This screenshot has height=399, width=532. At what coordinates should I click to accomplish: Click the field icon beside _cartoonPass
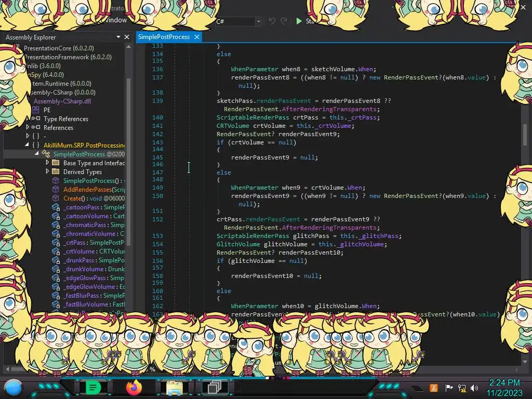(56, 207)
